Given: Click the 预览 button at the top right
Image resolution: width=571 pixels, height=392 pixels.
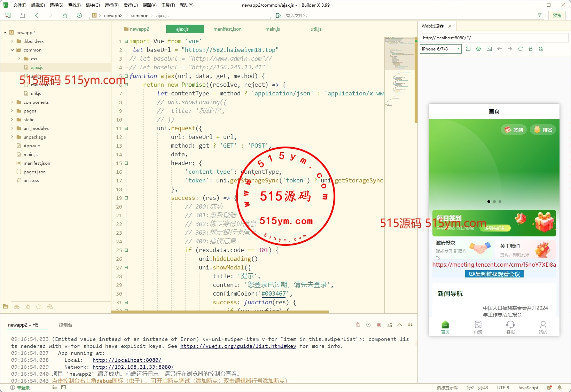Looking at the screenshot, I should (557, 15).
